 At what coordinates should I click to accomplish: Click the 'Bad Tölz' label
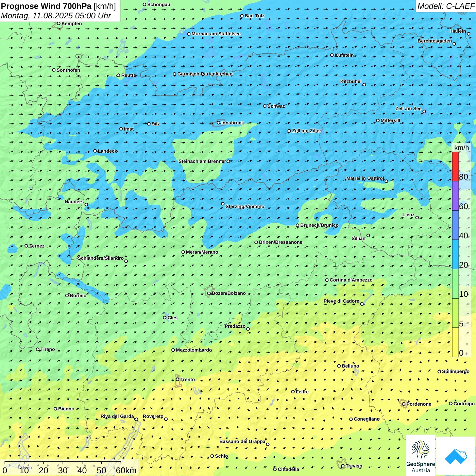click(x=254, y=16)
